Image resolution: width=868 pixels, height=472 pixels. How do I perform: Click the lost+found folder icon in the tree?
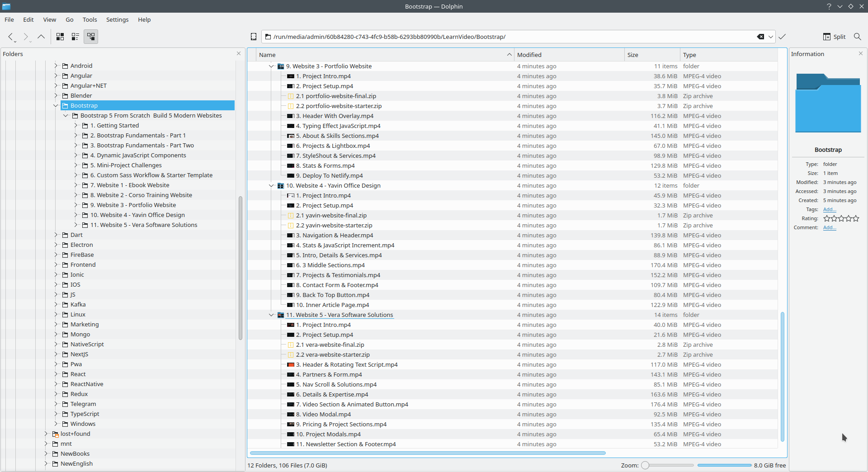[x=55, y=434]
